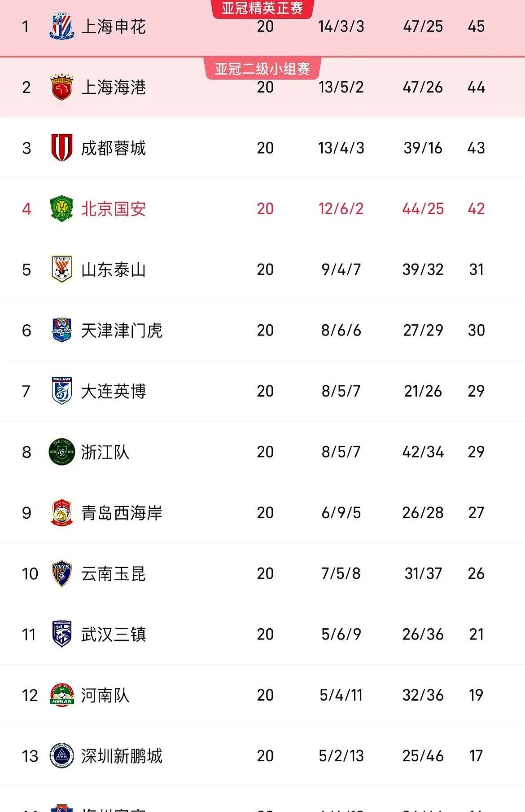This screenshot has width=525, height=812.
Task: Click the Shenzhen Peng City round badge
Action: (61, 756)
